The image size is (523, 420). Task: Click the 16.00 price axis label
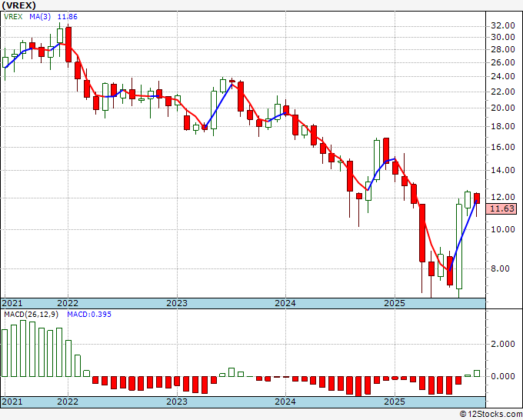coord(503,147)
